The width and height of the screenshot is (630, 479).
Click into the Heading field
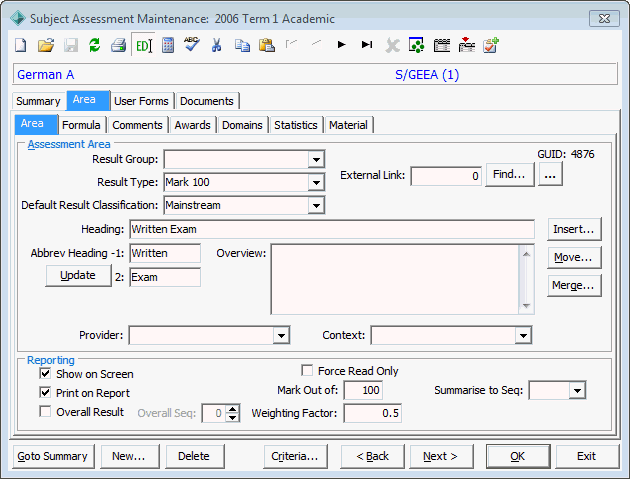(x=332, y=229)
